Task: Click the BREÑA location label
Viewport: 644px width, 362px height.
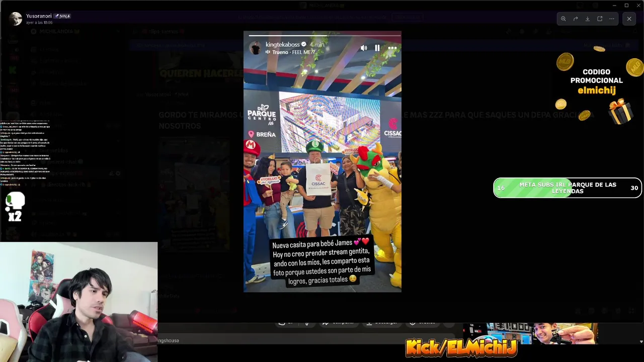Action: pos(262,134)
